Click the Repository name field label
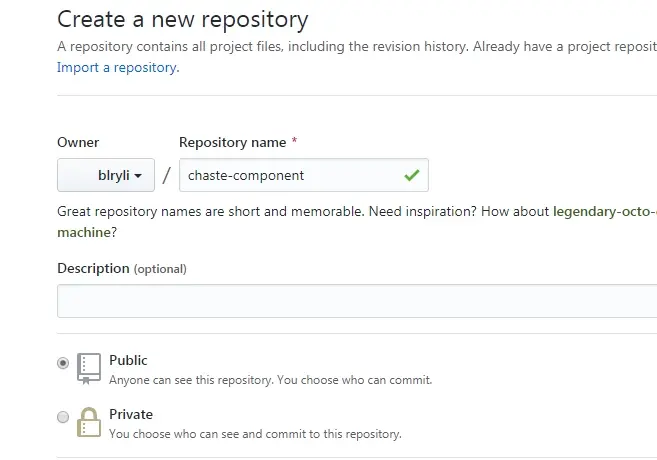Screen dimensions: 657x460 233,142
